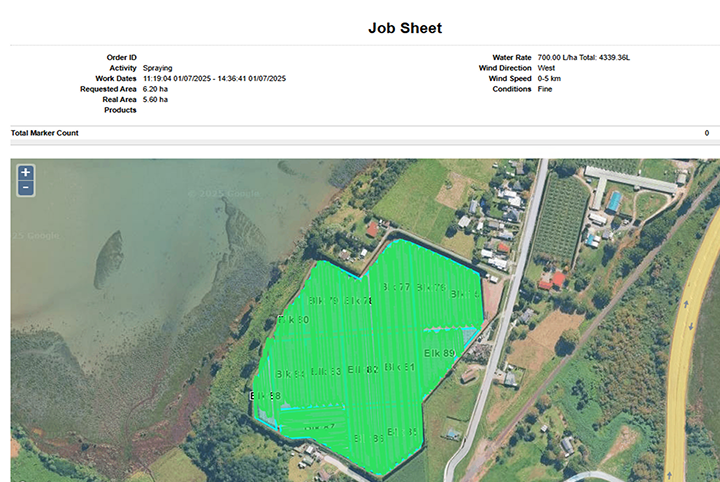Click the Blk 79 block label
Screen dimensions: 720x482
tap(323, 301)
